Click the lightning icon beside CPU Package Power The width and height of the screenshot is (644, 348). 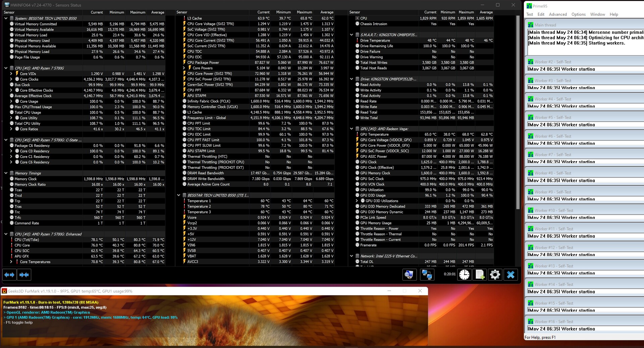coord(184,63)
